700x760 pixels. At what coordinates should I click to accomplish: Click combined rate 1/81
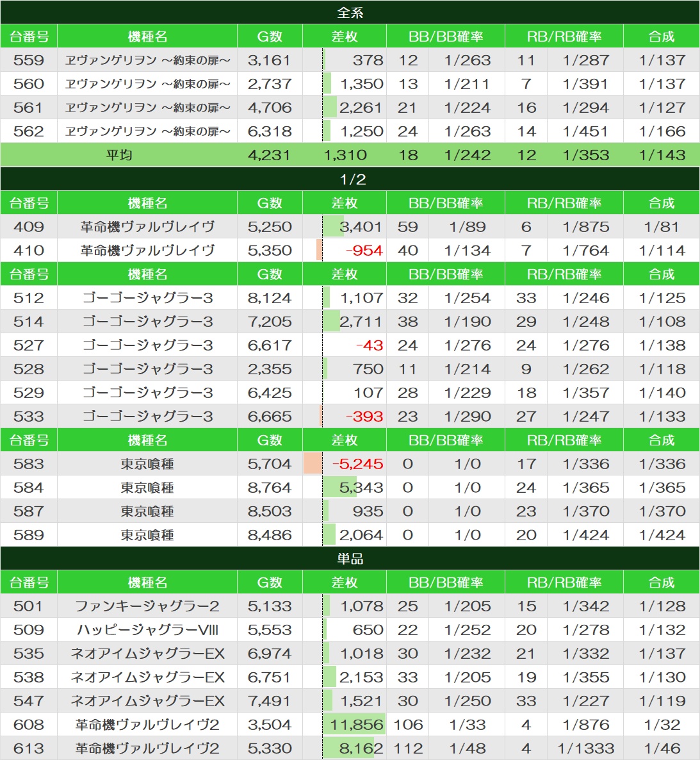(662, 226)
